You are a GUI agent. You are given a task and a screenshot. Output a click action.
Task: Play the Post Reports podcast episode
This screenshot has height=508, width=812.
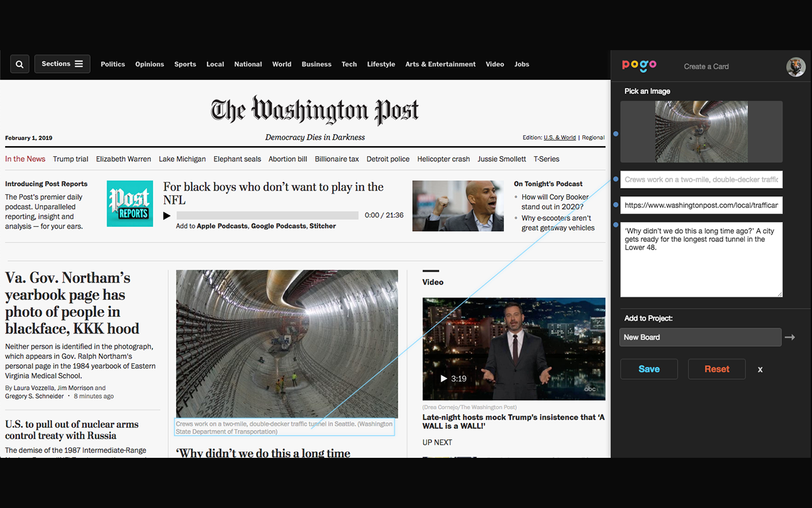pyautogui.click(x=167, y=215)
